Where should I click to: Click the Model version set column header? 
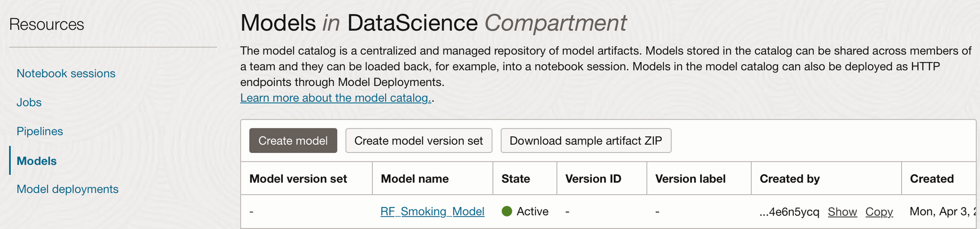pos(298,179)
